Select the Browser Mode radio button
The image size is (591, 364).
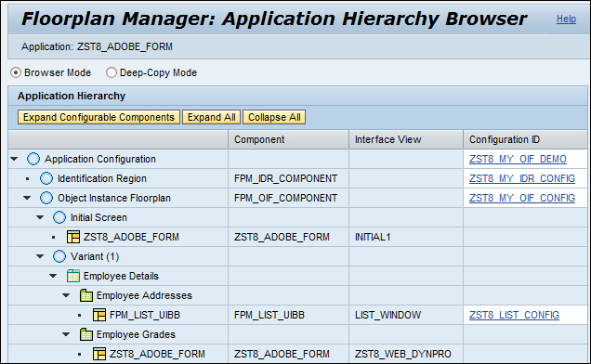[x=16, y=72]
